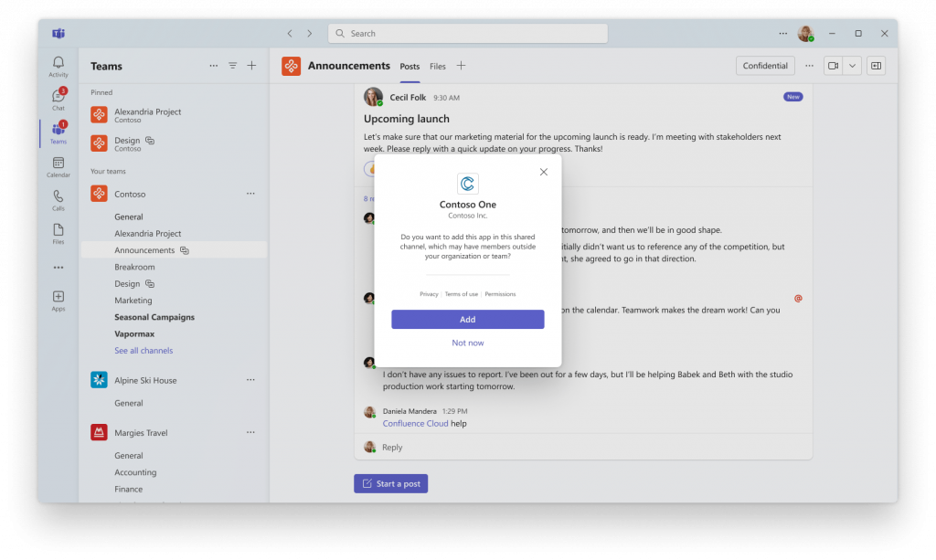The width and height of the screenshot is (936, 560).
Task: Open Teams list more options
Action: 214,66
